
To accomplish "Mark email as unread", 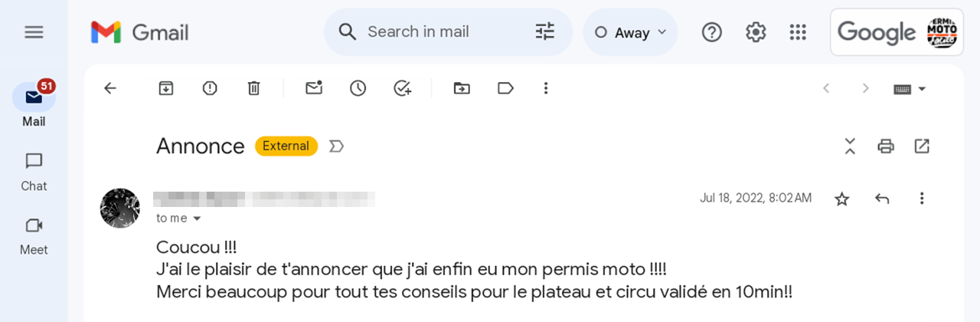I will pos(314,88).
